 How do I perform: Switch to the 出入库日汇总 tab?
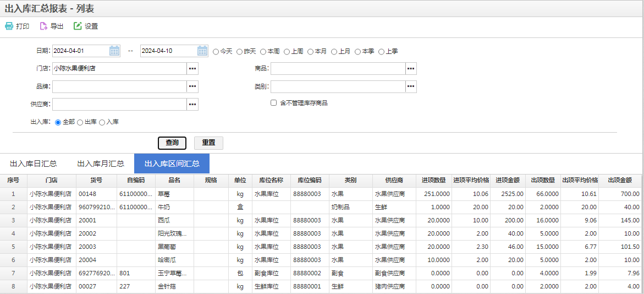[33, 164]
